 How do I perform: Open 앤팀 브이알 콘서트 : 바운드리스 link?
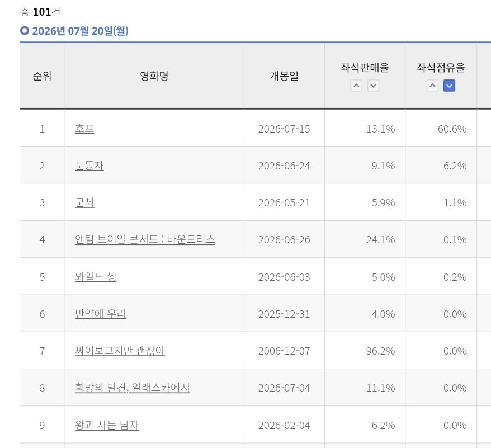[x=145, y=240]
